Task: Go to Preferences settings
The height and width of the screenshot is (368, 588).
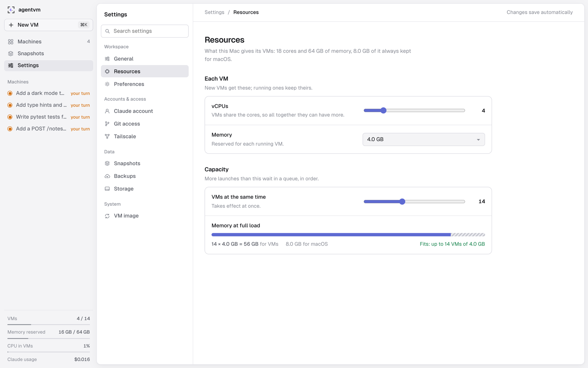Action: click(x=145, y=84)
